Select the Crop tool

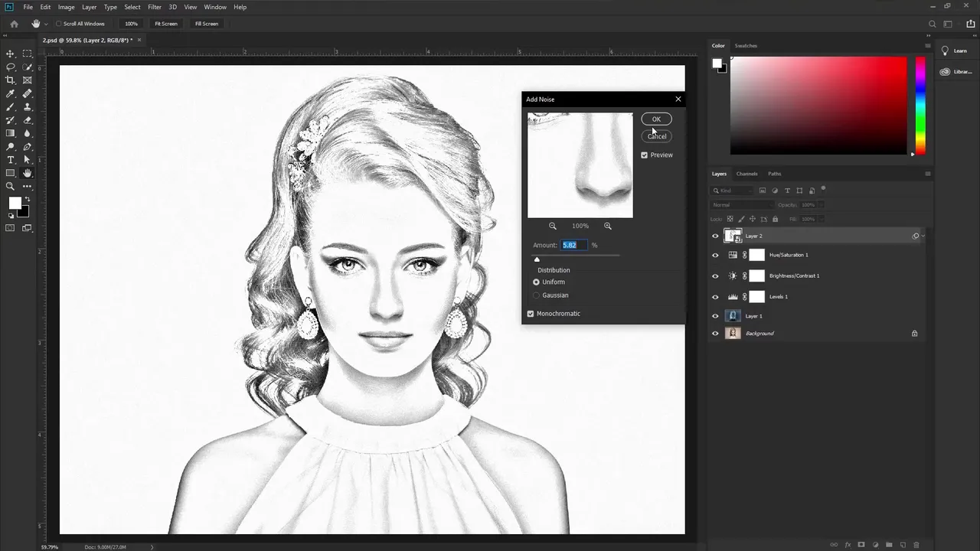[10, 80]
